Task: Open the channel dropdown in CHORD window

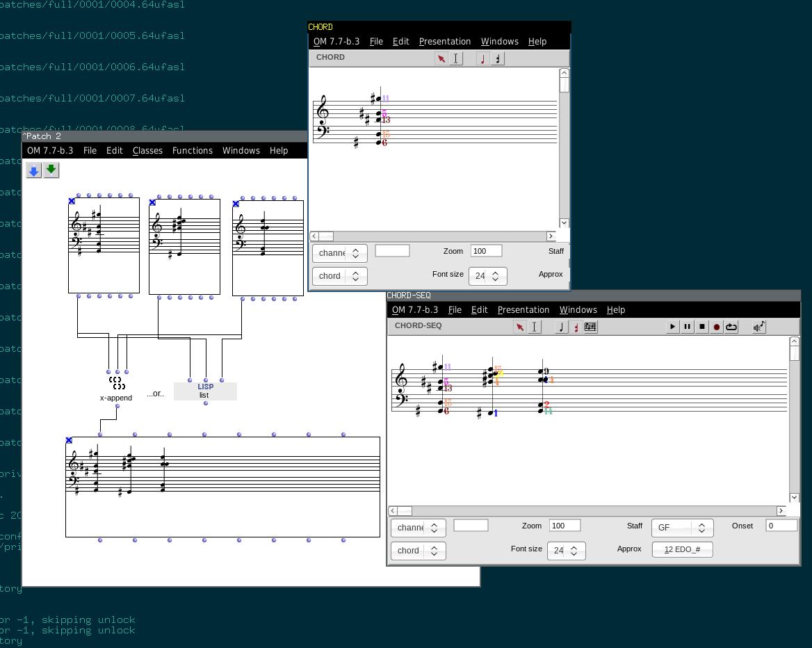Action: point(339,253)
